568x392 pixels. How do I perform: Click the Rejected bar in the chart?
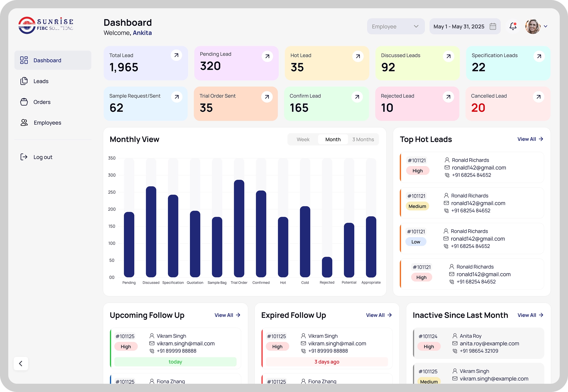tap(327, 267)
